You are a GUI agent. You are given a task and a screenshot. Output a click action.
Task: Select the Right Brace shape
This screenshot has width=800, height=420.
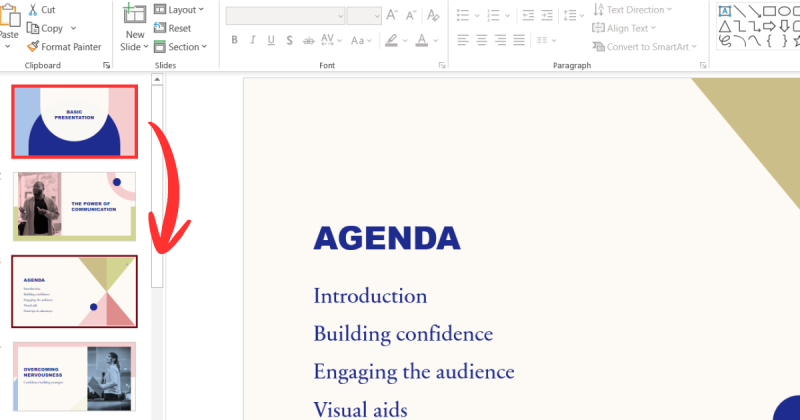784,40
